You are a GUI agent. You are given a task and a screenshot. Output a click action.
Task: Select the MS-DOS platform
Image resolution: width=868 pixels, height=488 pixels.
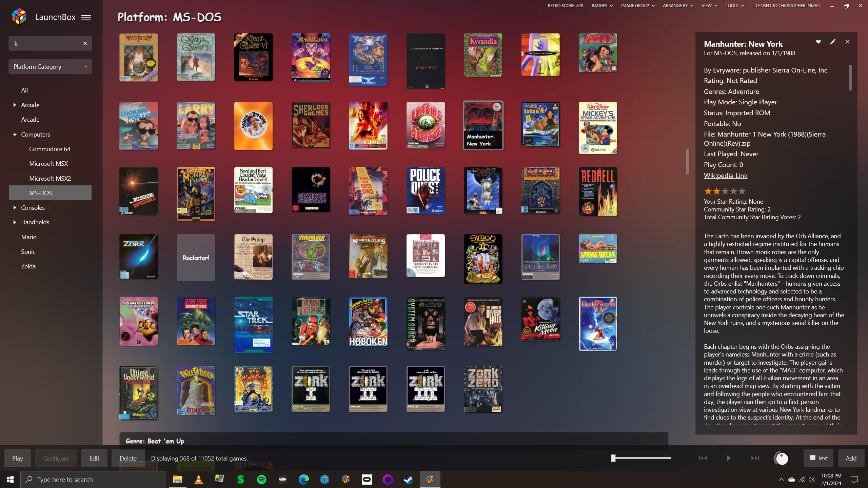coord(50,193)
